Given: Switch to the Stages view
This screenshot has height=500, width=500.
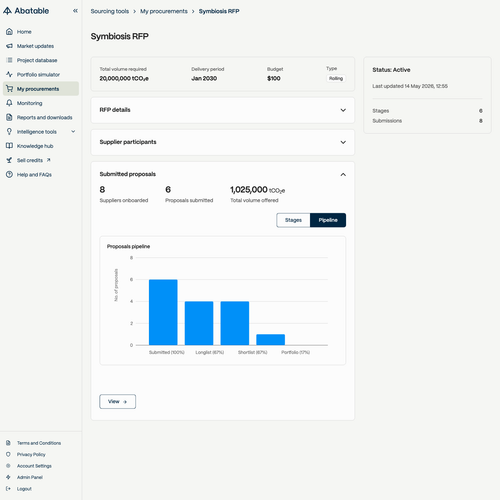Looking at the screenshot, I should coord(293,220).
